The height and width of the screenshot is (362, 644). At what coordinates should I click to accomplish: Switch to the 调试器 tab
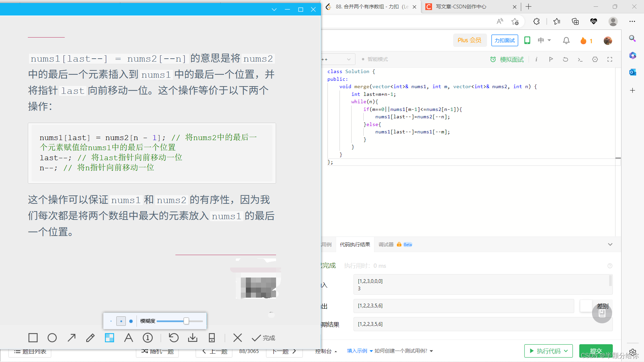click(x=385, y=244)
